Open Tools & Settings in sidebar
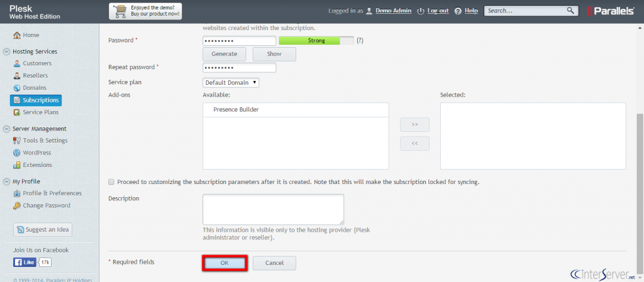 tap(45, 141)
